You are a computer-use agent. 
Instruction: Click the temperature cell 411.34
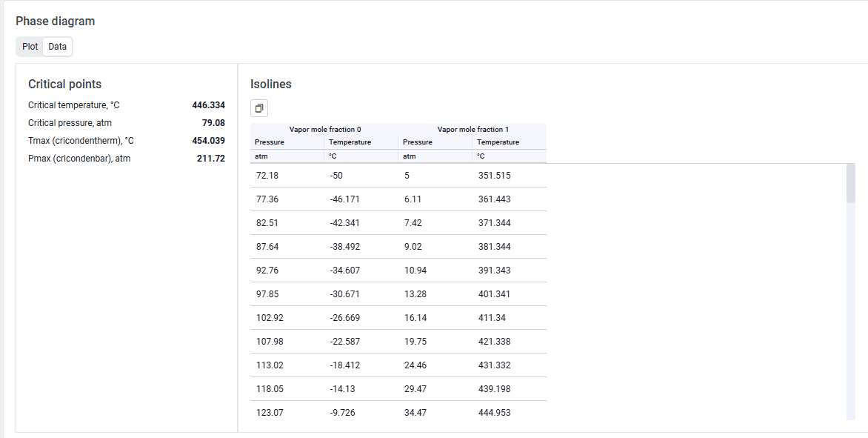510,318
